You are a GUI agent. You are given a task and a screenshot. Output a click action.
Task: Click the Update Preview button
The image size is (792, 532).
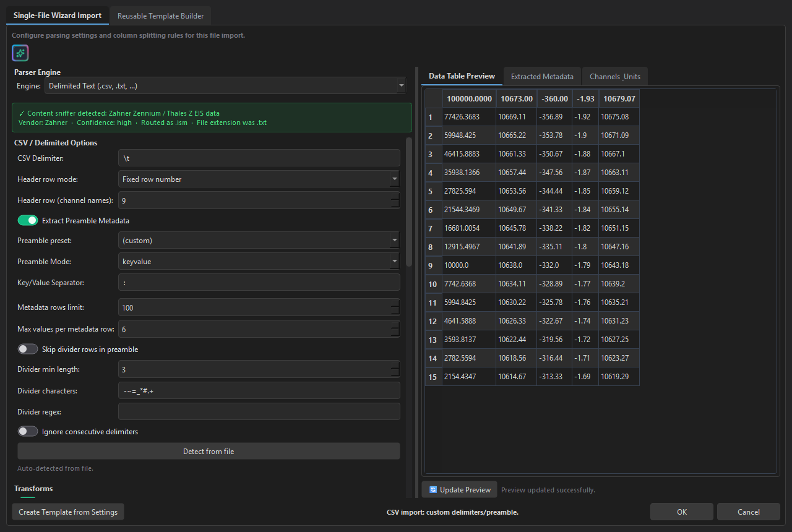460,489
